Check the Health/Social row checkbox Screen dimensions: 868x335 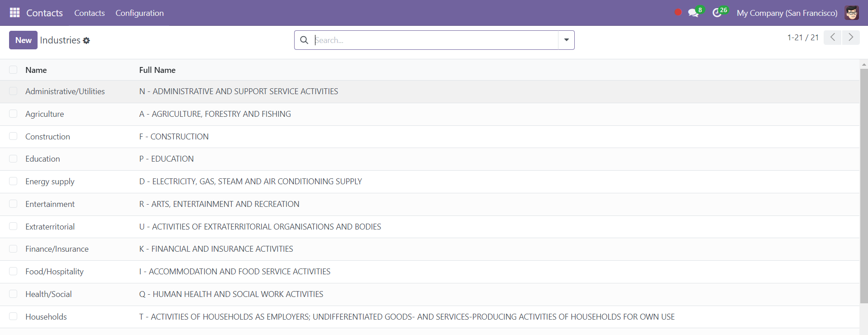tap(13, 294)
